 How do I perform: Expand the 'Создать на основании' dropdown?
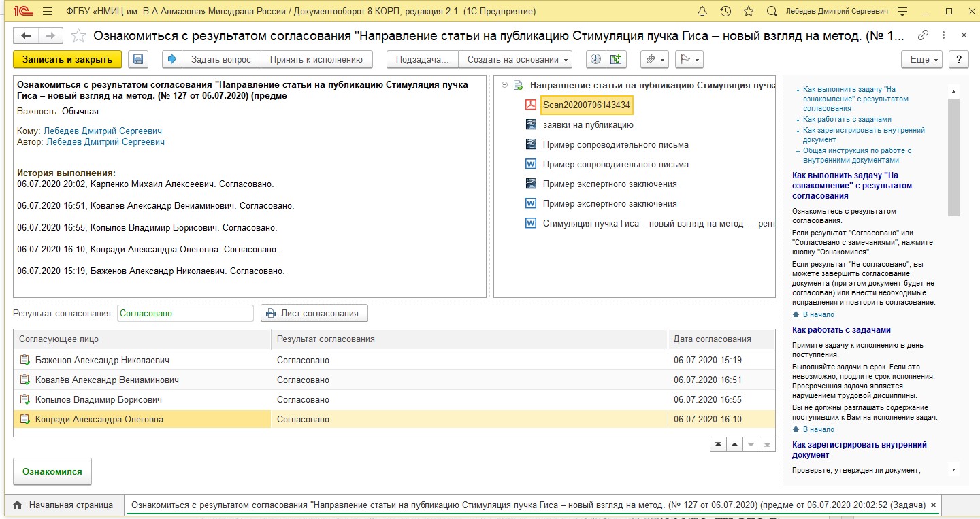click(x=517, y=60)
